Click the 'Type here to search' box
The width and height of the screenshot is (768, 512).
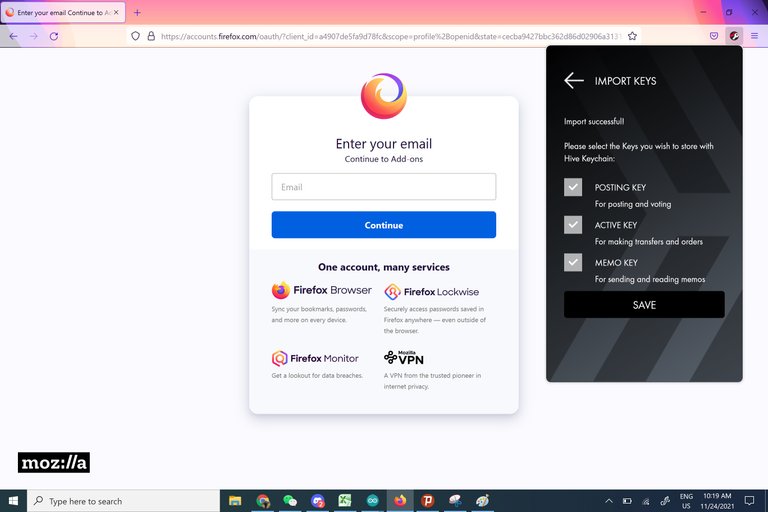[123, 501]
